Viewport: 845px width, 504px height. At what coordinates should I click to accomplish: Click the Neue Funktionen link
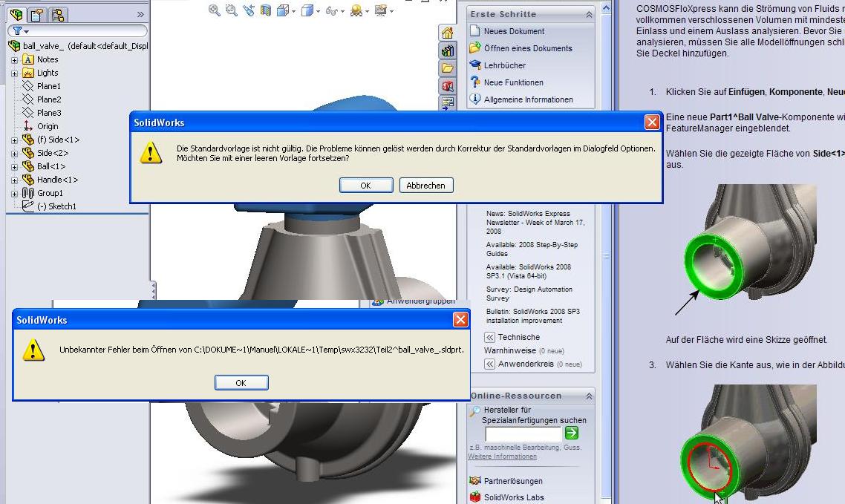pyautogui.click(x=514, y=83)
